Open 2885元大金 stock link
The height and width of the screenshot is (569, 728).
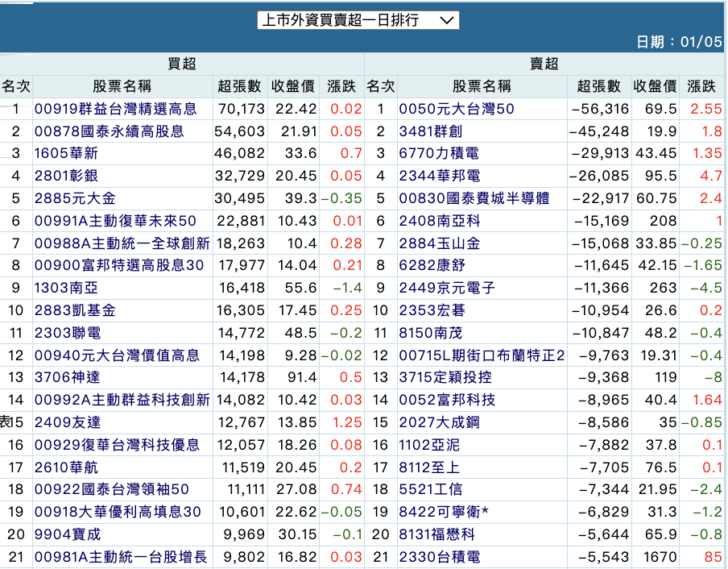click(x=75, y=198)
